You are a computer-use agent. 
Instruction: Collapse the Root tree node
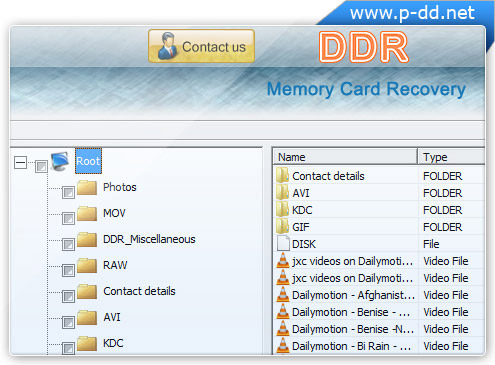point(20,163)
